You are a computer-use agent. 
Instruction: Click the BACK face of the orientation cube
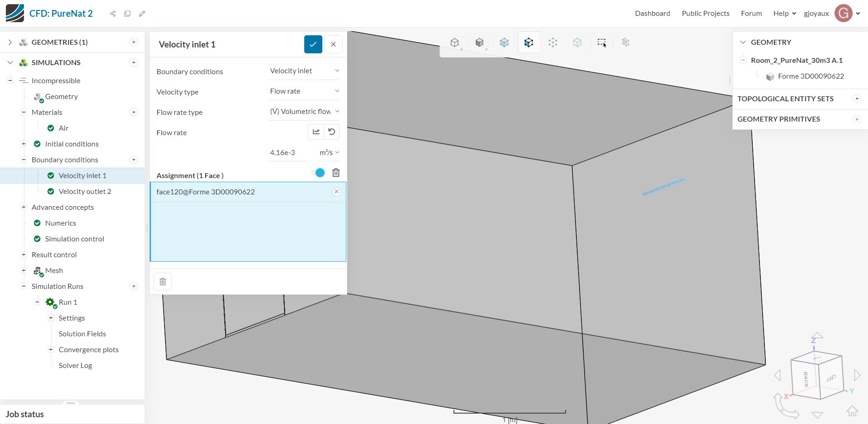click(806, 379)
